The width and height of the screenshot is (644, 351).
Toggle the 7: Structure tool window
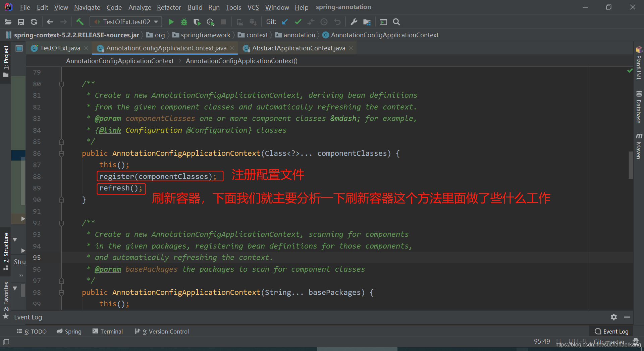tap(6, 251)
